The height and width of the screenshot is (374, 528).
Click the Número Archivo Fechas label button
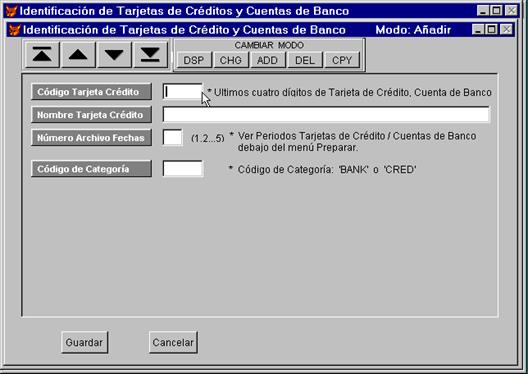point(91,137)
